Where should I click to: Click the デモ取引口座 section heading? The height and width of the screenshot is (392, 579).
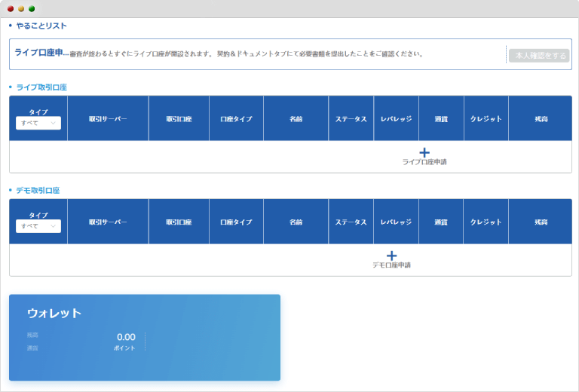38,191
